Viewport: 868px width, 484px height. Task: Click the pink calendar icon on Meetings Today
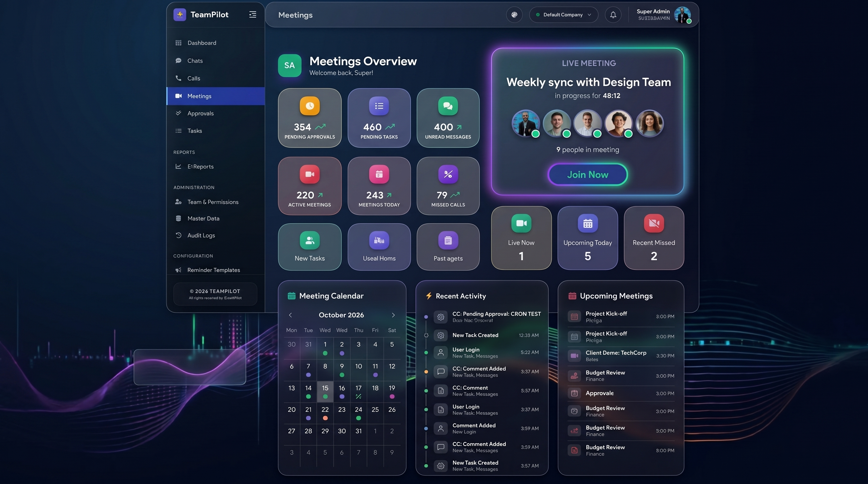tap(379, 174)
